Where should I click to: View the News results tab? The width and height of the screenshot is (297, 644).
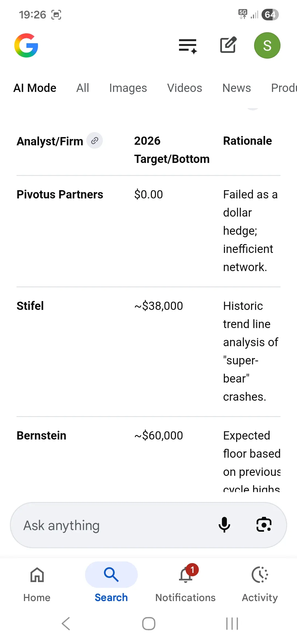pos(237,88)
